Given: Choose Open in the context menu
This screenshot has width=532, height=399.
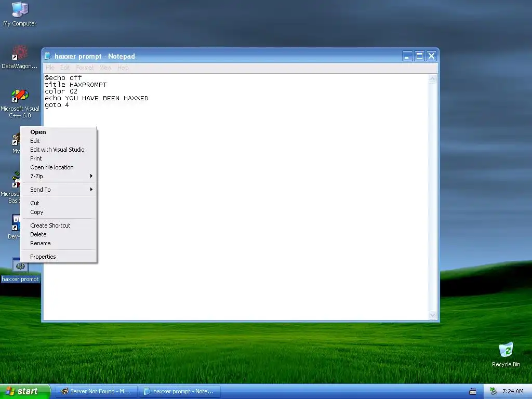Looking at the screenshot, I should [59, 132].
